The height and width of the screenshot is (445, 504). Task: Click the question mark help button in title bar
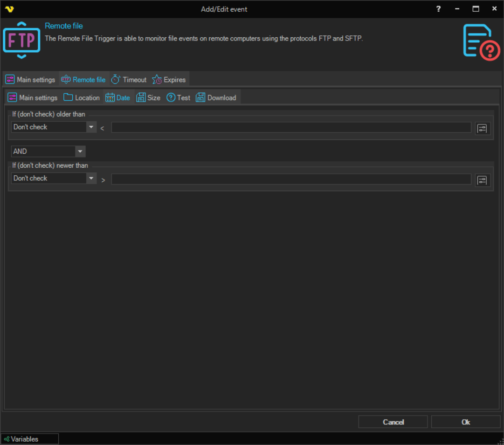(x=438, y=9)
